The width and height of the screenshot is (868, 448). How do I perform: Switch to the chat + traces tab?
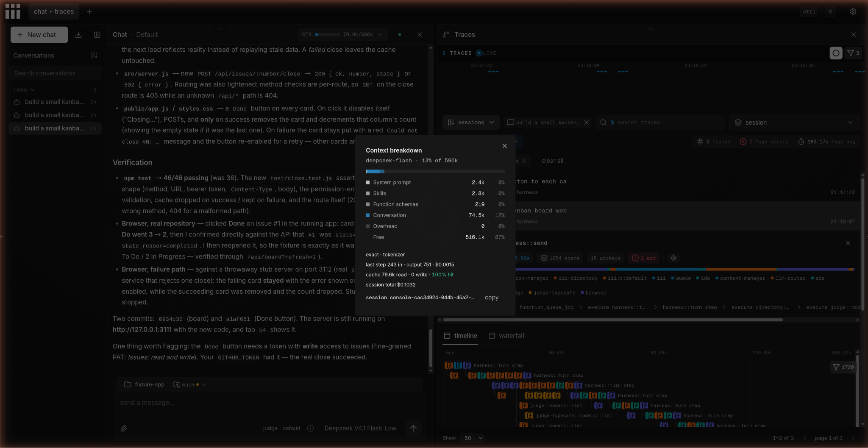point(53,11)
